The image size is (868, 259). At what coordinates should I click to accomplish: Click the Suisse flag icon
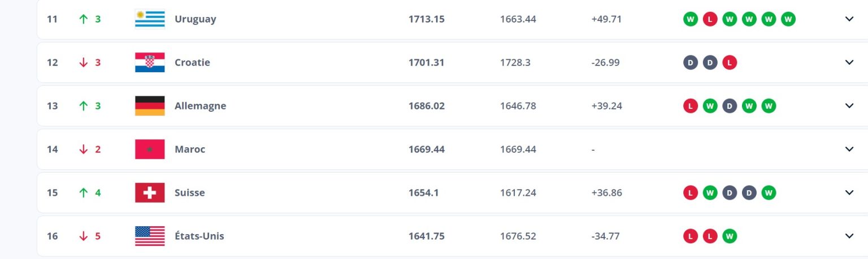(150, 193)
